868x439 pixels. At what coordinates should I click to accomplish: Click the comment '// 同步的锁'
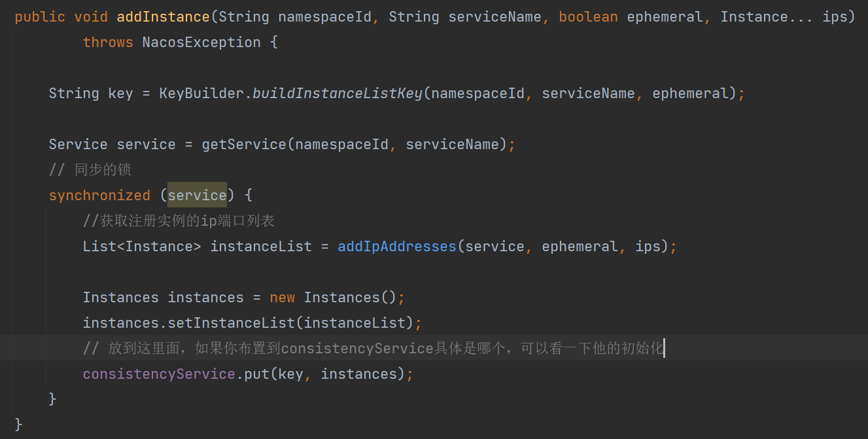pos(90,170)
